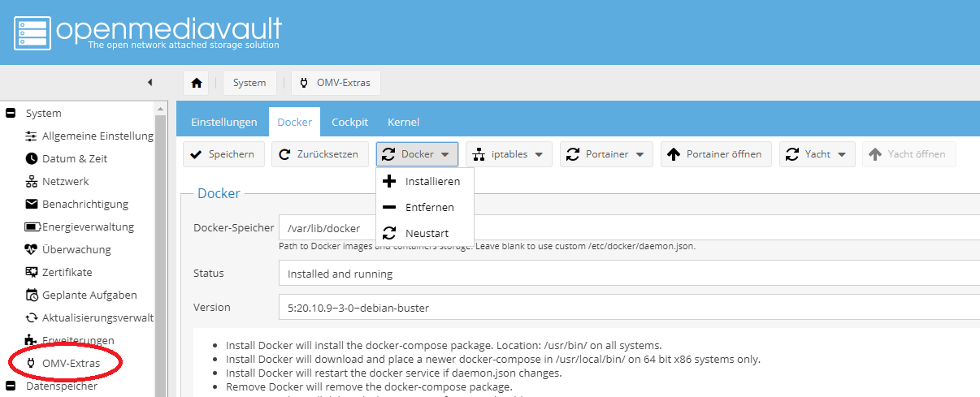Click the plug icon in OMV-Extras breadcrumb
The height and width of the screenshot is (397, 980).
point(304,83)
